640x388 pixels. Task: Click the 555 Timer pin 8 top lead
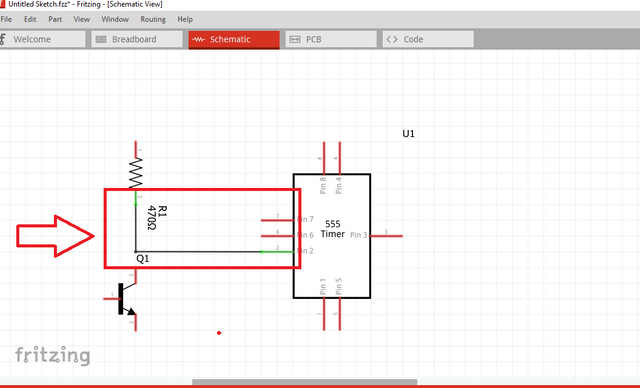click(324, 158)
